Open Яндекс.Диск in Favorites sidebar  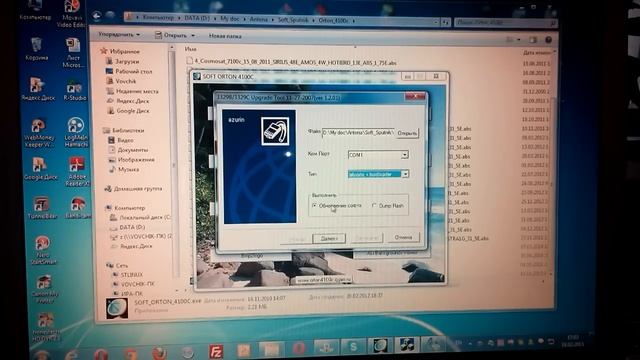pos(128,101)
